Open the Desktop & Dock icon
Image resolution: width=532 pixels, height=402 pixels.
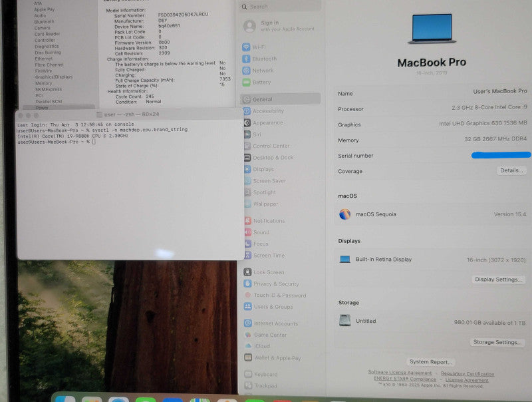coord(247,158)
